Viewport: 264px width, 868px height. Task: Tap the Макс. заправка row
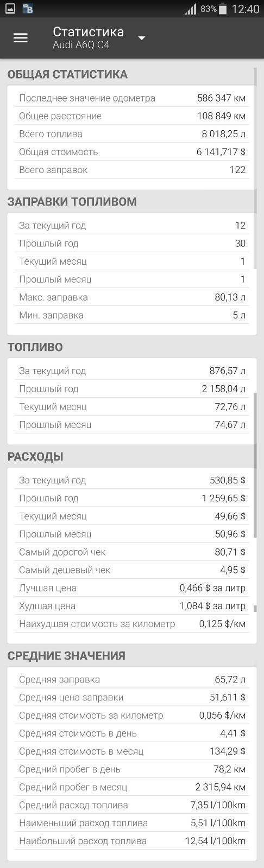tap(132, 297)
